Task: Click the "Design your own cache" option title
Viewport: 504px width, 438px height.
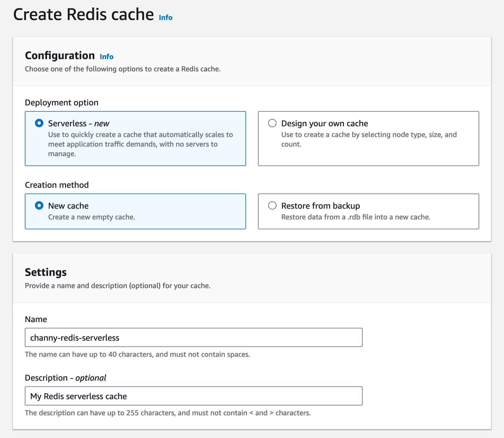Action: point(324,123)
